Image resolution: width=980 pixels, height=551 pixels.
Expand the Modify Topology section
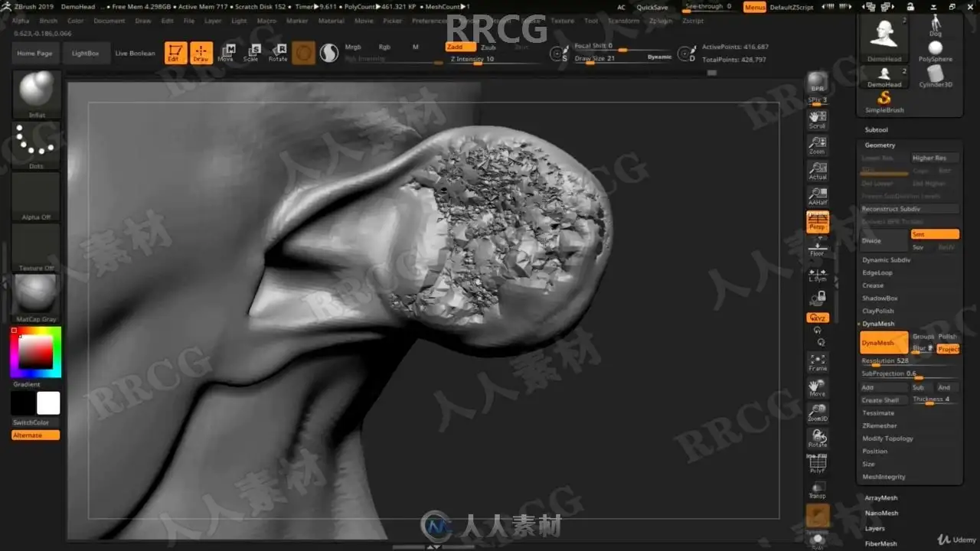tap(888, 439)
